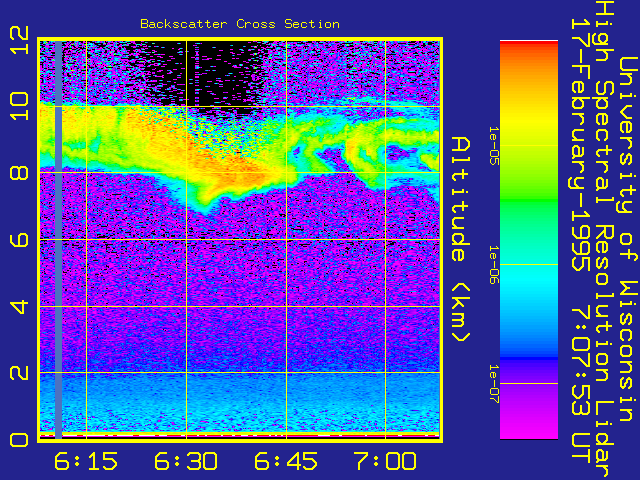
Task: Click the 'Backscatter Cross Section' plot title
Action: point(240,24)
